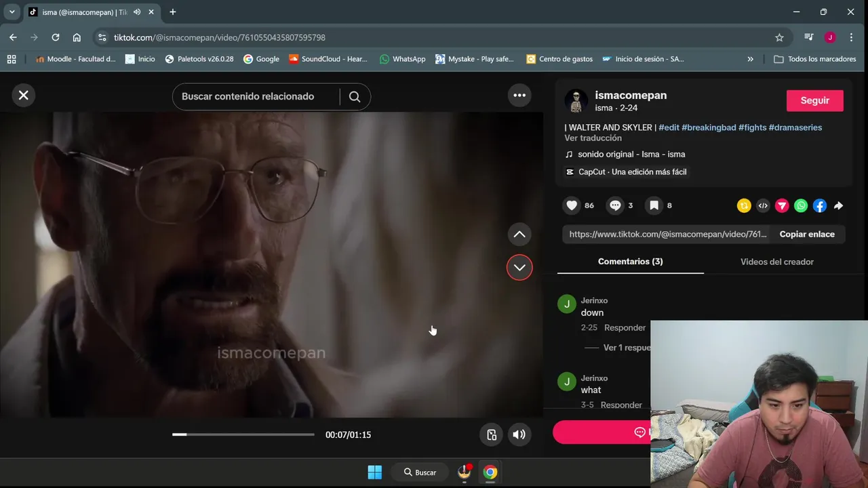
Task: Repost the video with yellow repost icon
Action: click(x=744, y=205)
